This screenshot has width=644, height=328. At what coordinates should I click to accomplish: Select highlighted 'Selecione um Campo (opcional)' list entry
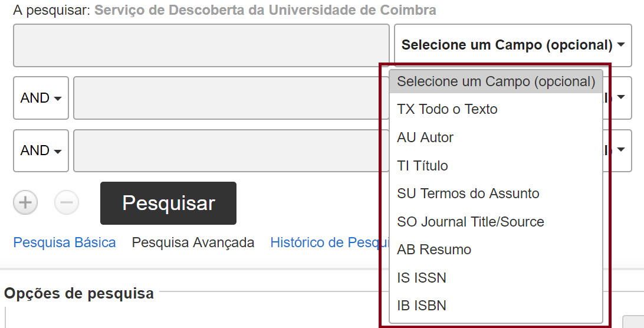click(496, 81)
